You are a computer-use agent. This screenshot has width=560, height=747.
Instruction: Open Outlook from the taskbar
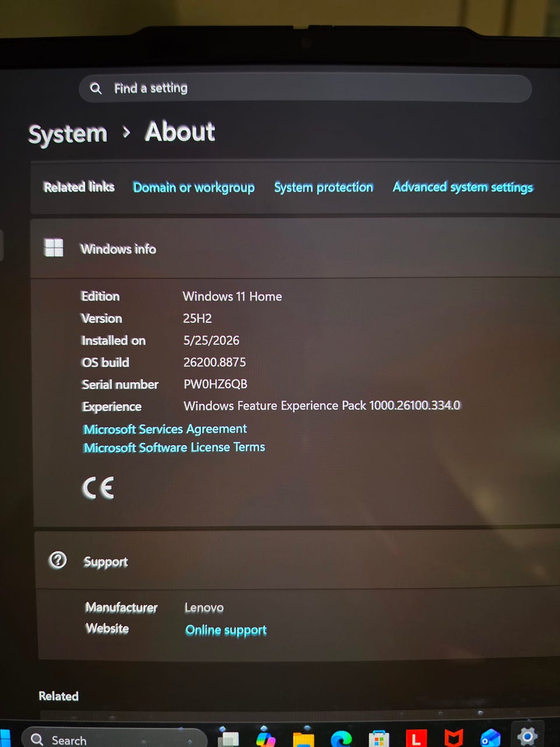click(x=491, y=739)
